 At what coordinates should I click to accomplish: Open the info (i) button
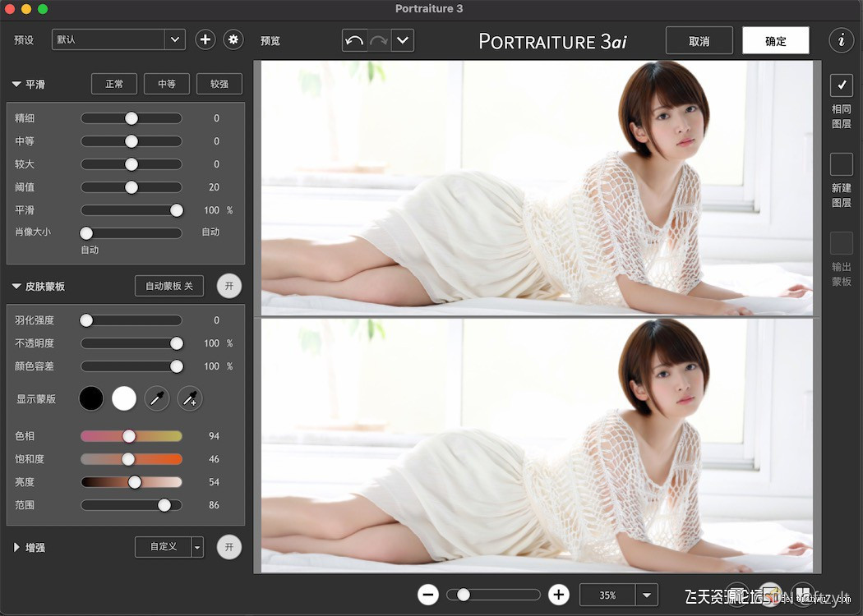pos(841,40)
